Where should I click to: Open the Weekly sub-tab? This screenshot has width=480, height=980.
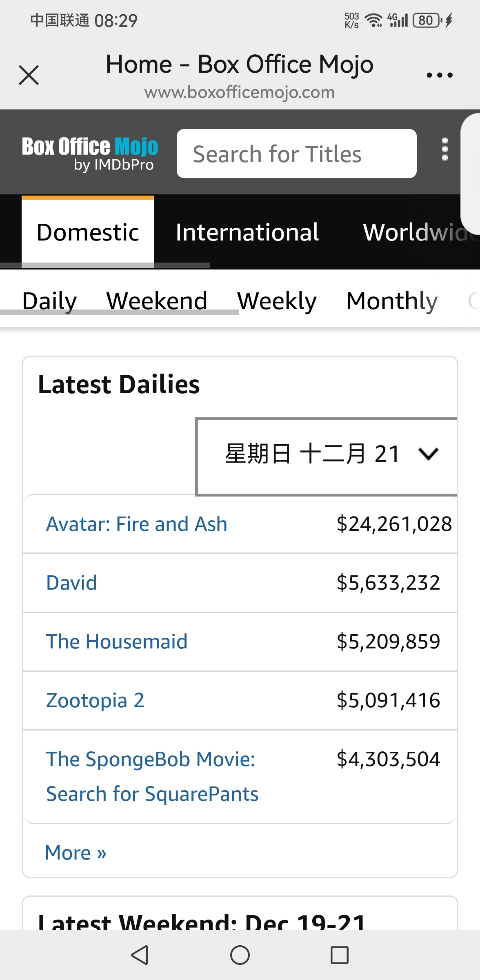(x=277, y=301)
